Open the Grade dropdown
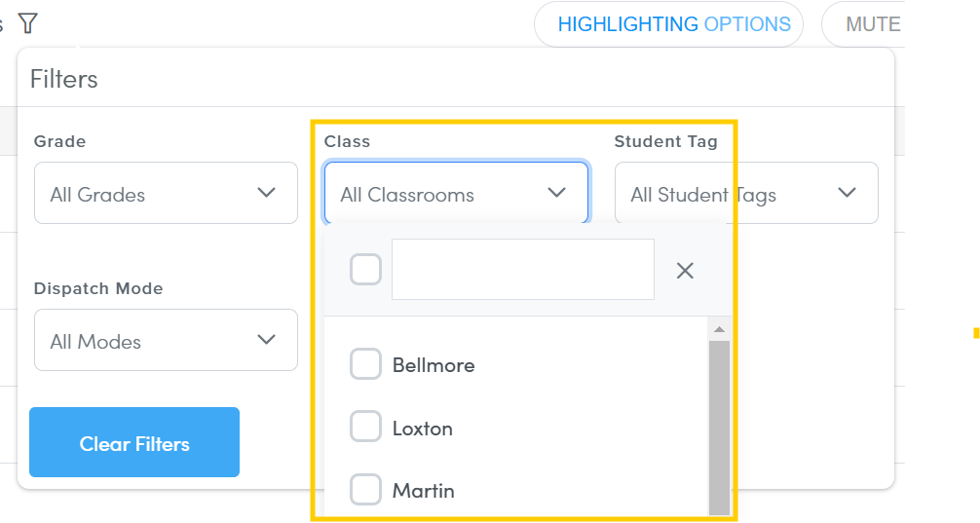The height and width of the screenshot is (523, 980). [166, 193]
